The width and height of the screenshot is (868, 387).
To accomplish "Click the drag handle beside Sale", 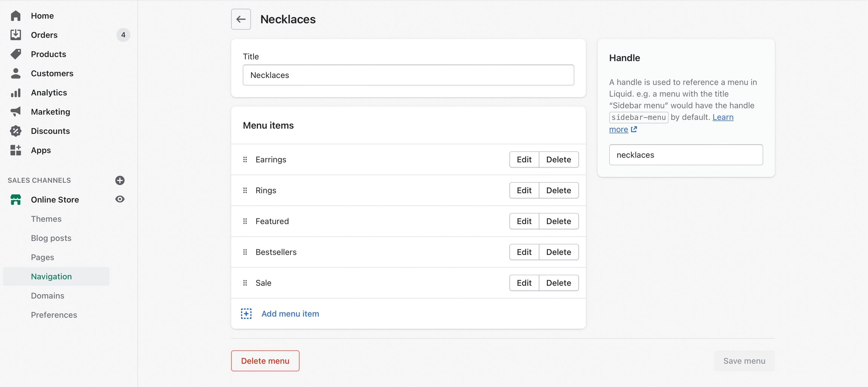I will click(245, 283).
